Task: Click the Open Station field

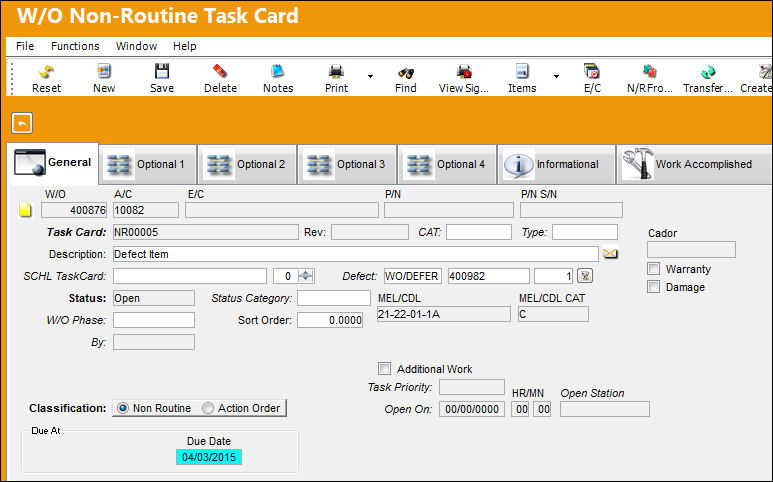Action: point(605,409)
